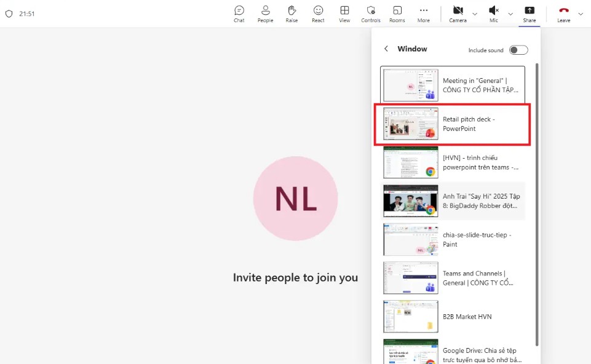Open the React emoji menu

tap(318, 14)
